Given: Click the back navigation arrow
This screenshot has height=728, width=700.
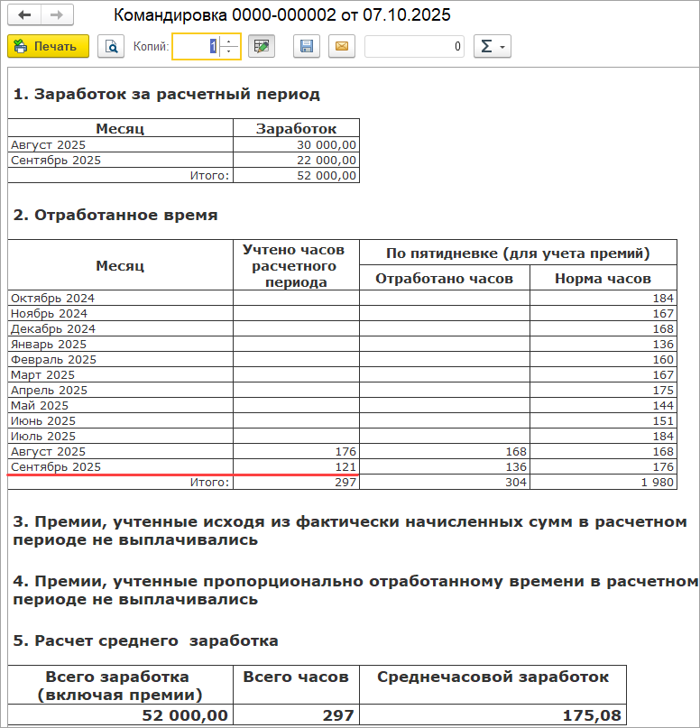Looking at the screenshot, I should 25,15.
